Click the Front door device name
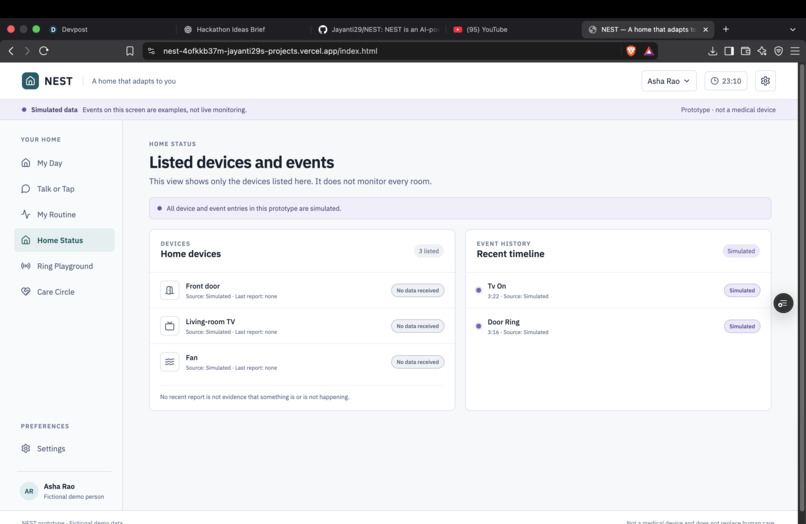806x524 pixels. click(x=203, y=286)
